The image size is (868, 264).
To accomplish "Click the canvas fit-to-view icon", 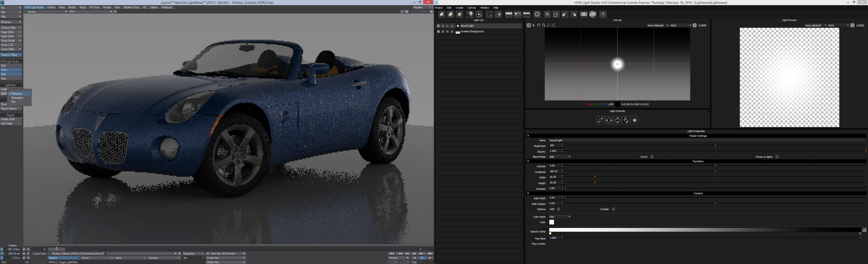I will (x=554, y=25).
